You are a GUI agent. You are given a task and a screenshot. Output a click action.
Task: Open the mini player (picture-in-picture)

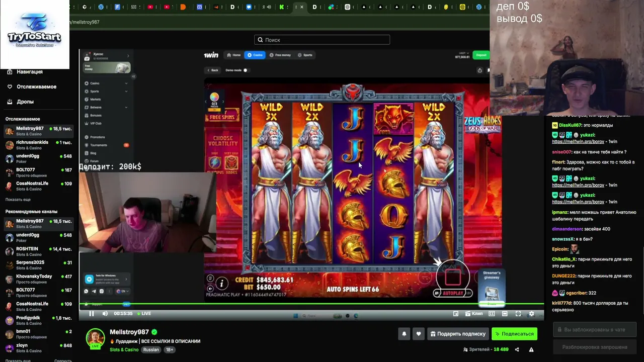click(x=456, y=314)
